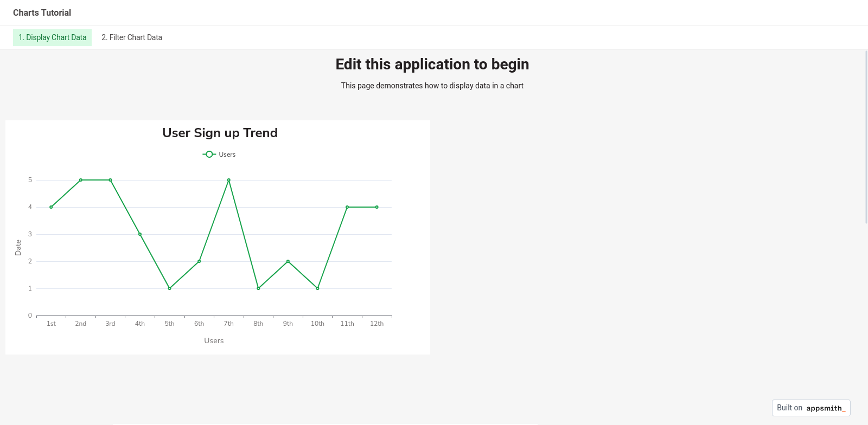Select the Display Chart Data tab

[53, 37]
